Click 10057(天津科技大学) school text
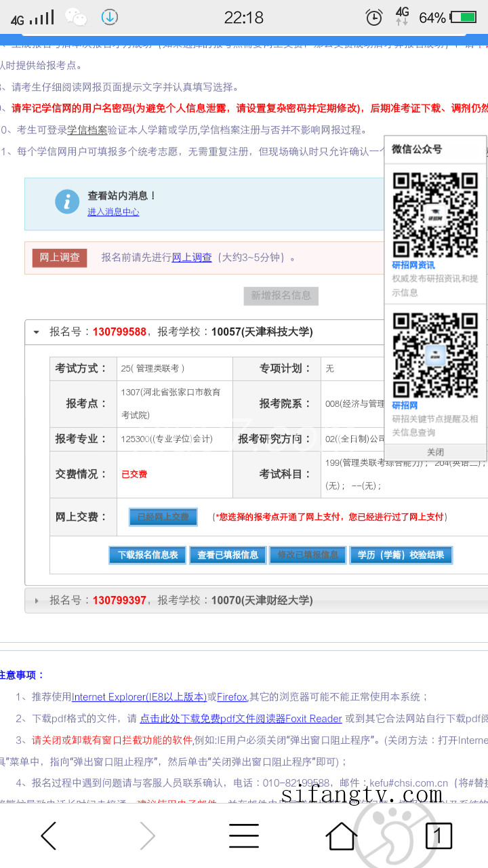The image size is (488, 868). pyautogui.click(x=262, y=332)
